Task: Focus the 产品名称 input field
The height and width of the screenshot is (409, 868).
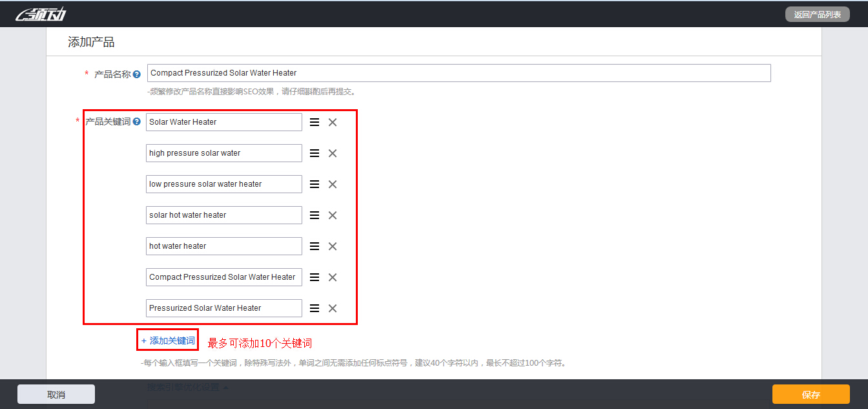Action: pyautogui.click(x=459, y=73)
